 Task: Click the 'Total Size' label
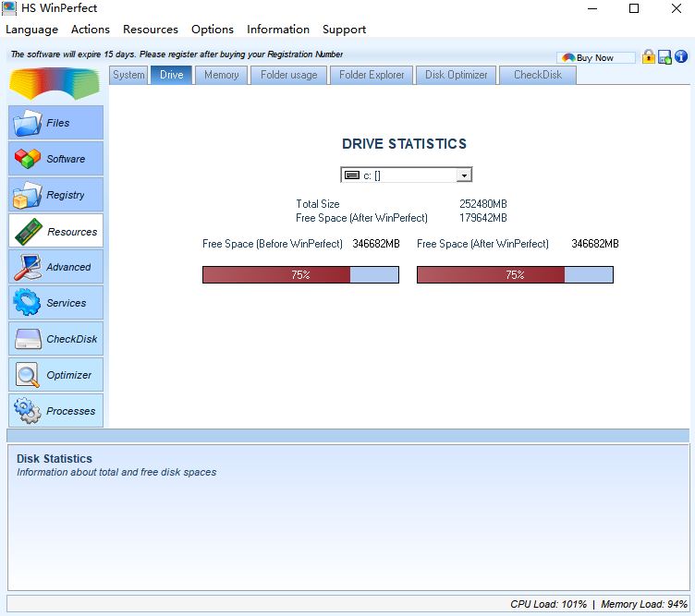[x=318, y=204]
